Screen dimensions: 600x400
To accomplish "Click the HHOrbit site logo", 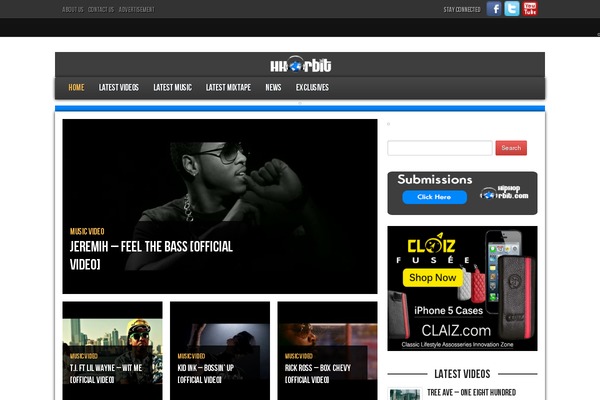I will coord(300,65).
